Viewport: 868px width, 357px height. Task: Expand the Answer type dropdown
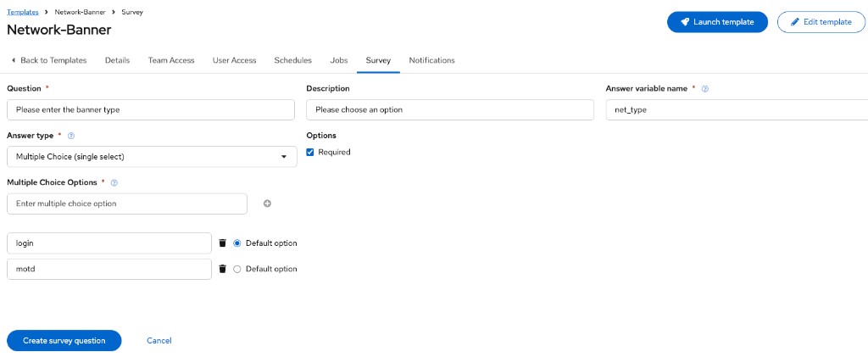coord(153,157)
